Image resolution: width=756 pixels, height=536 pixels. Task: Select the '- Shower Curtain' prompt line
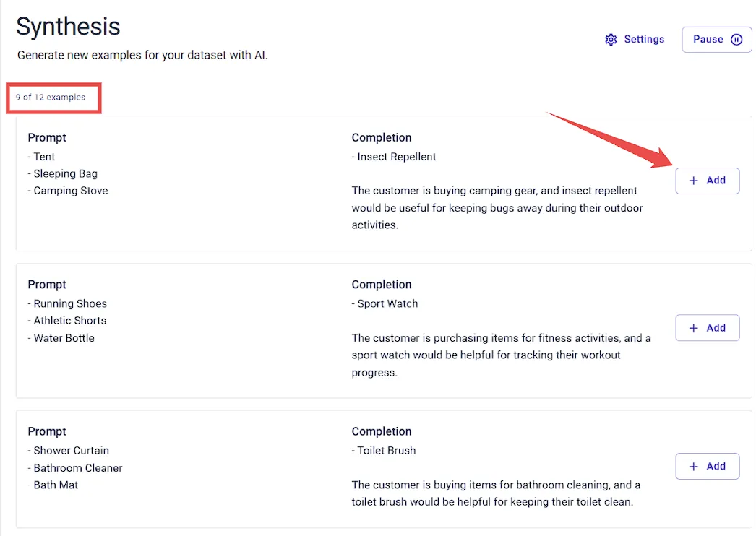pyautogui.click(x=69, y=451)
